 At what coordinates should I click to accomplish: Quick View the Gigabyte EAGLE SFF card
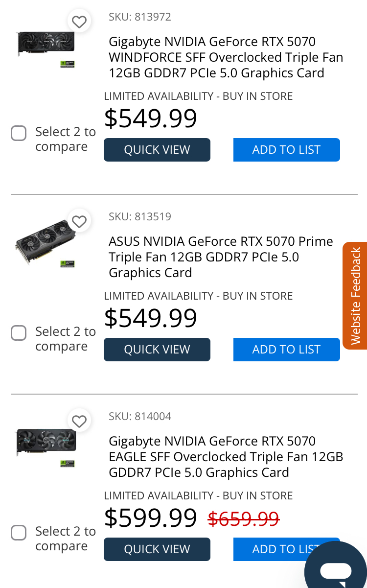pos(157,549)
